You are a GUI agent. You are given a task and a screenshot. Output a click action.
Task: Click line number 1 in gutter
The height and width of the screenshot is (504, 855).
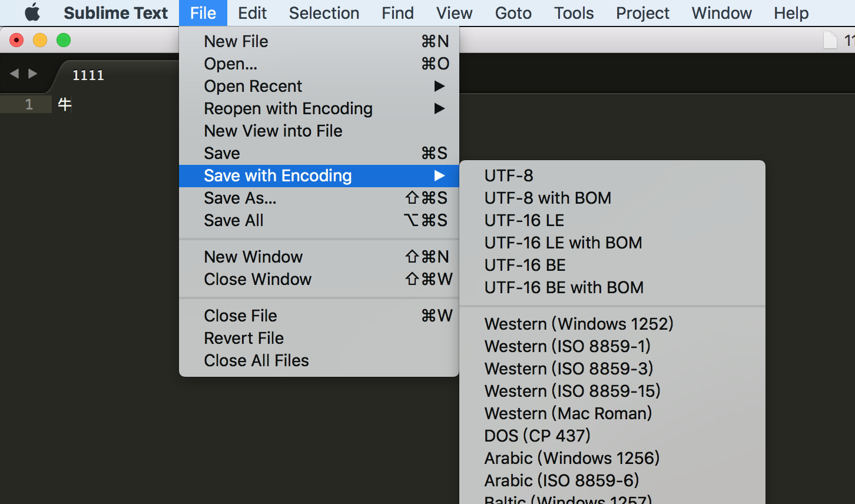pyautogui.click(x=29, y=105)
